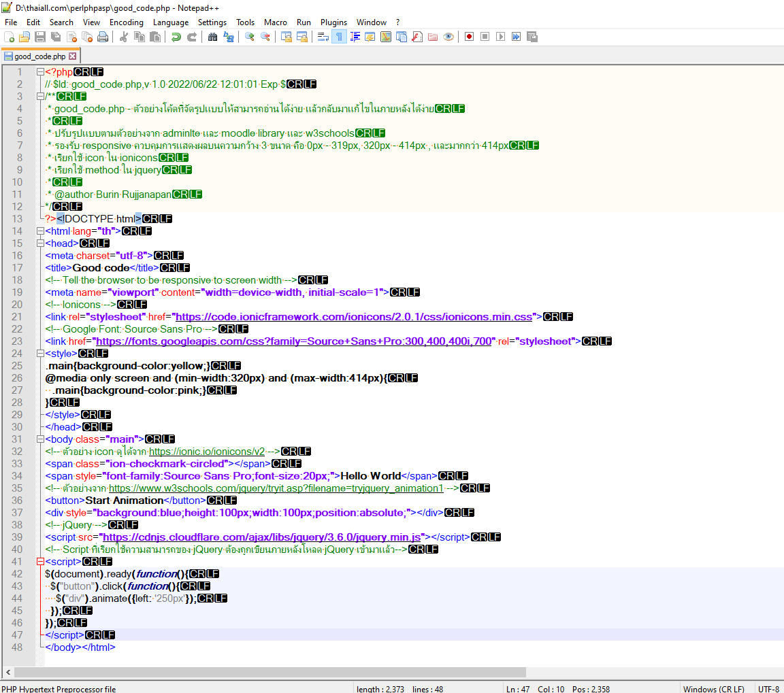The width and height of the screenshot is (784, 693).
Task: Open the Plugins menu
Action: (333, 22)
